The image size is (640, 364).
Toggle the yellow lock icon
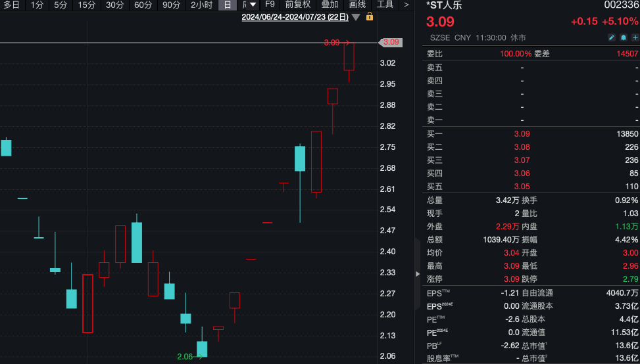370,16
